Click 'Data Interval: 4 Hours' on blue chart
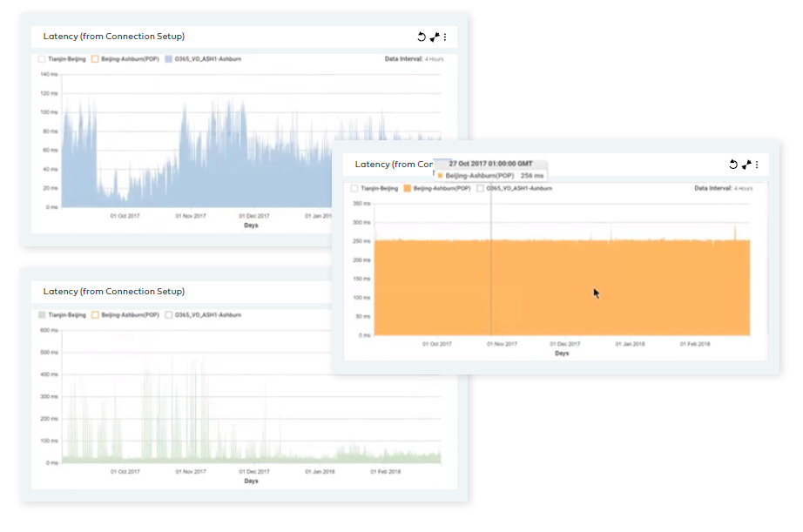Viewport: 803px width, 532px height. 415,59
